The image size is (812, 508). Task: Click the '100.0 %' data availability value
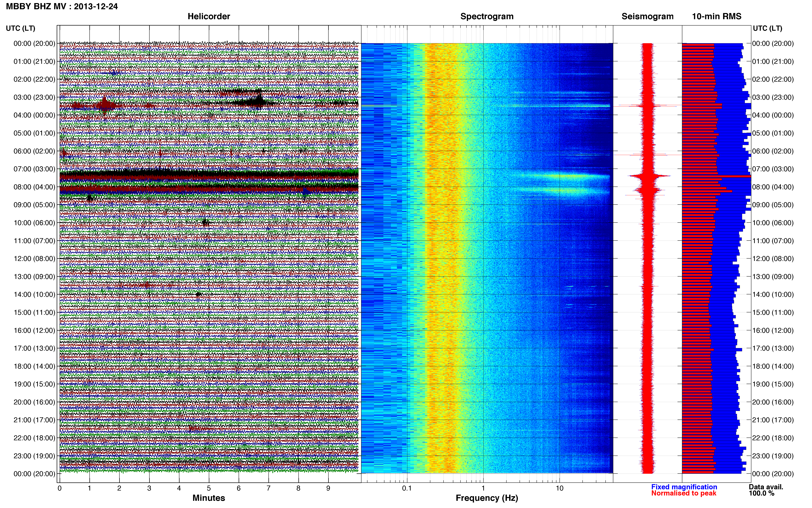point(762,493)
